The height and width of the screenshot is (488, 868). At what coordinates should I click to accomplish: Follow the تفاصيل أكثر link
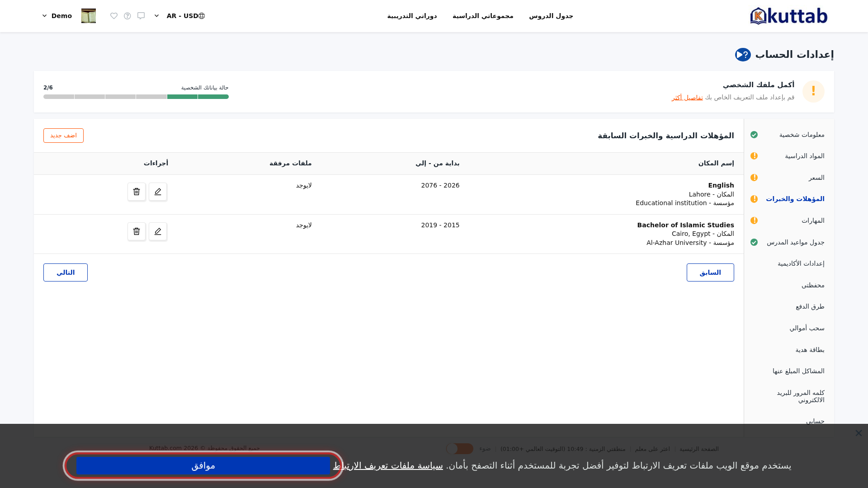point(687,98)
